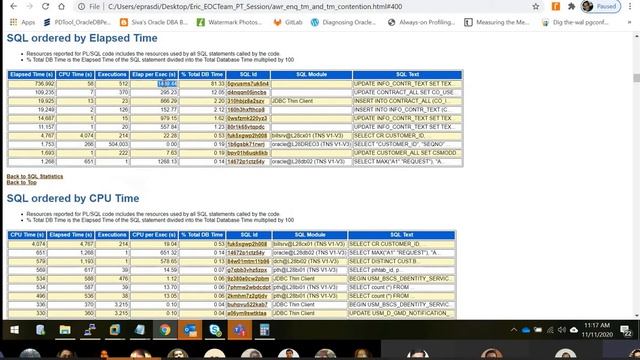This screenshot has width=640, height=360.
Task: Open the volume speaker tray icon
Action: click(562, 330)
